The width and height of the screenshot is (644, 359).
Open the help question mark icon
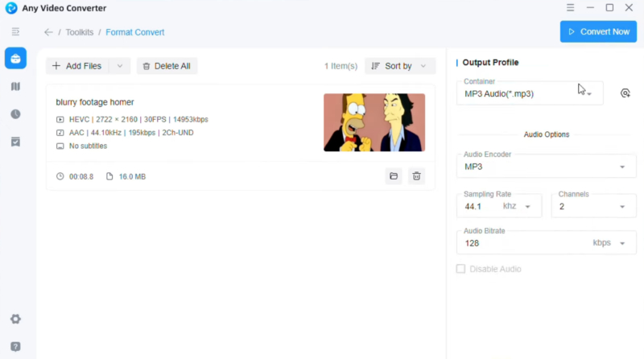pyautogui.click(x=15, y=347)
